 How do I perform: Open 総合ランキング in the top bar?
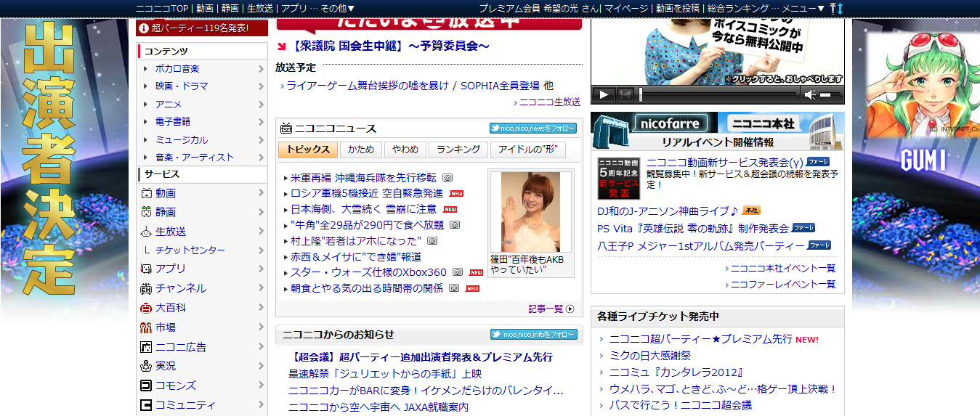pyautogui.click(x=738, y=8)
